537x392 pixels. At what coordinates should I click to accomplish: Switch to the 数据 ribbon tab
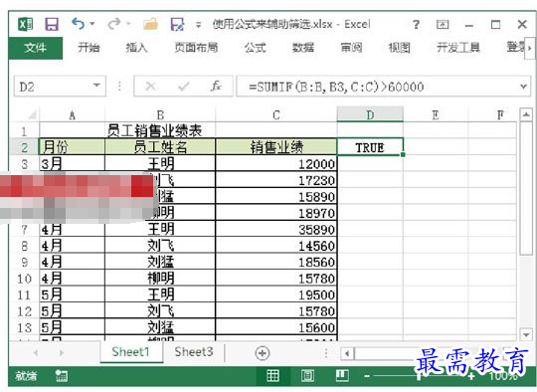point(303,48)
